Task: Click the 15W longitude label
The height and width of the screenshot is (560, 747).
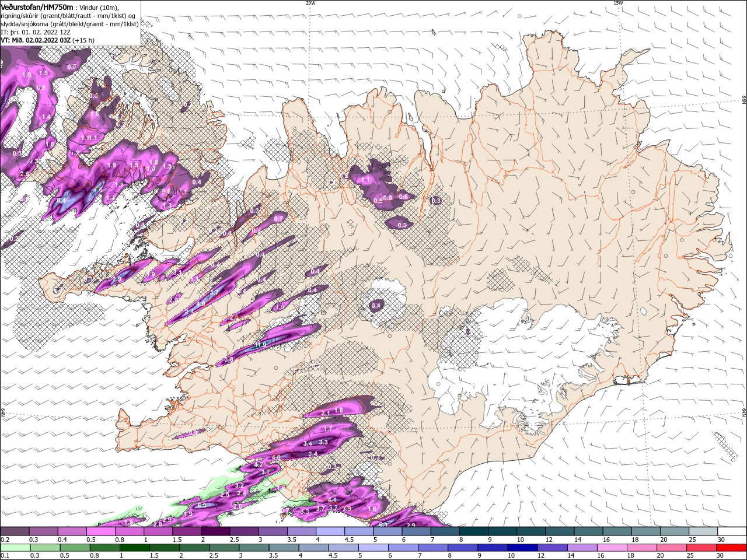Action: pos(618,3)
